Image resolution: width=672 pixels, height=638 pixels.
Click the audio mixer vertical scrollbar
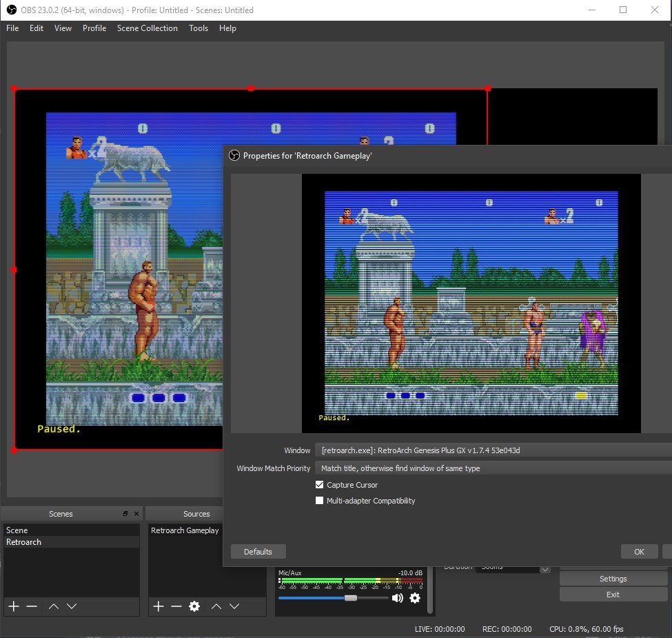click(430, 591)
